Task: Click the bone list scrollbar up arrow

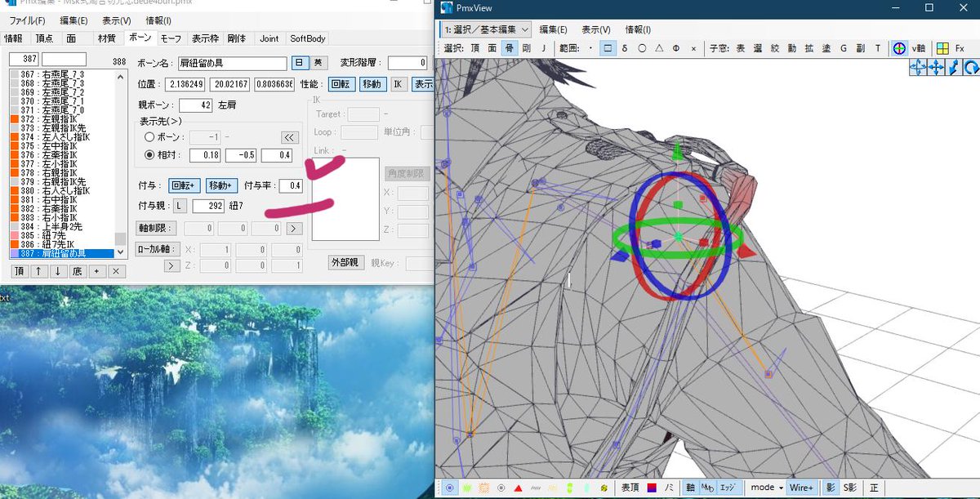Action: [x=121, y=75]
